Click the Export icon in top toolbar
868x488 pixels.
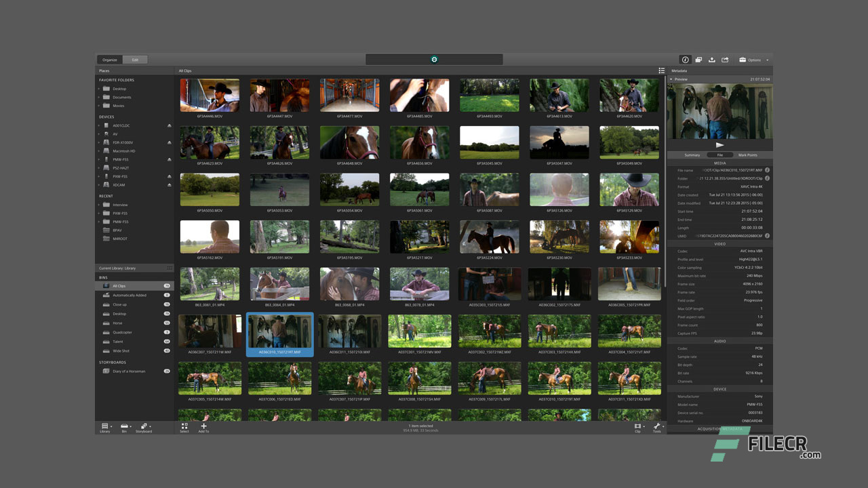pyautogui.click(x=712, y=60)
